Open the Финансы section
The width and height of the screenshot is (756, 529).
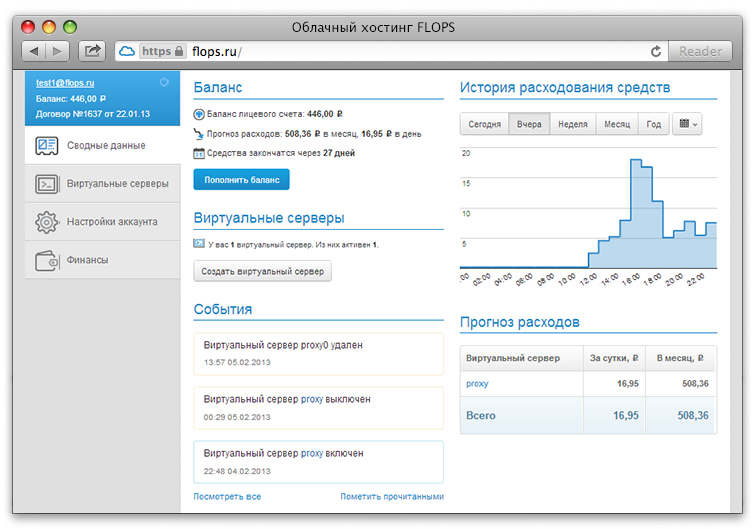pos(103,260)
